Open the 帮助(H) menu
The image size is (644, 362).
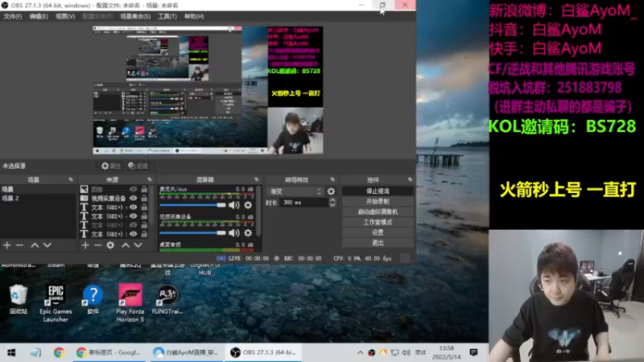[194, 16]
